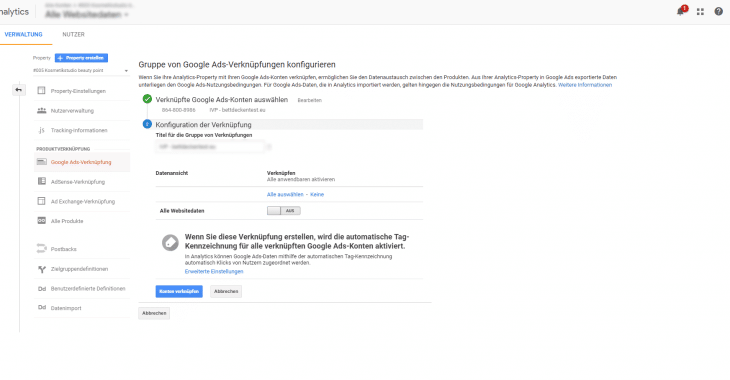Click the Google Ads-Verknüpfung icon
The image size is (730, 380).
pos(41,162)
